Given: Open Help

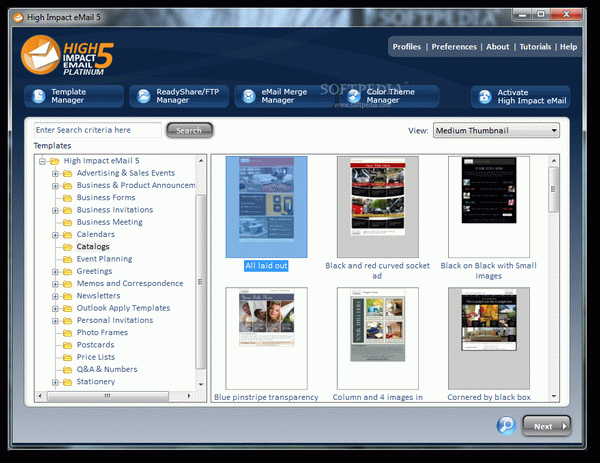Looking at the screenshot, I should point(568,47).
